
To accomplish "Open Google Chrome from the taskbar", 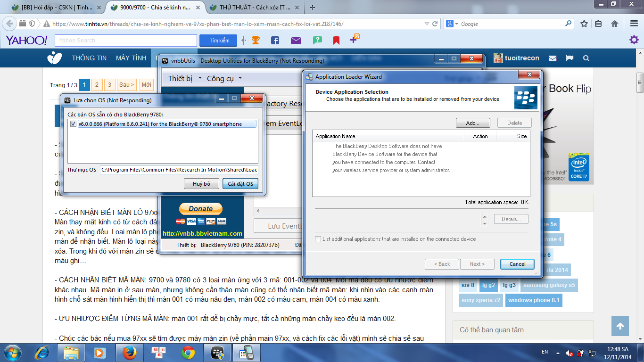I will pos(188,352).
